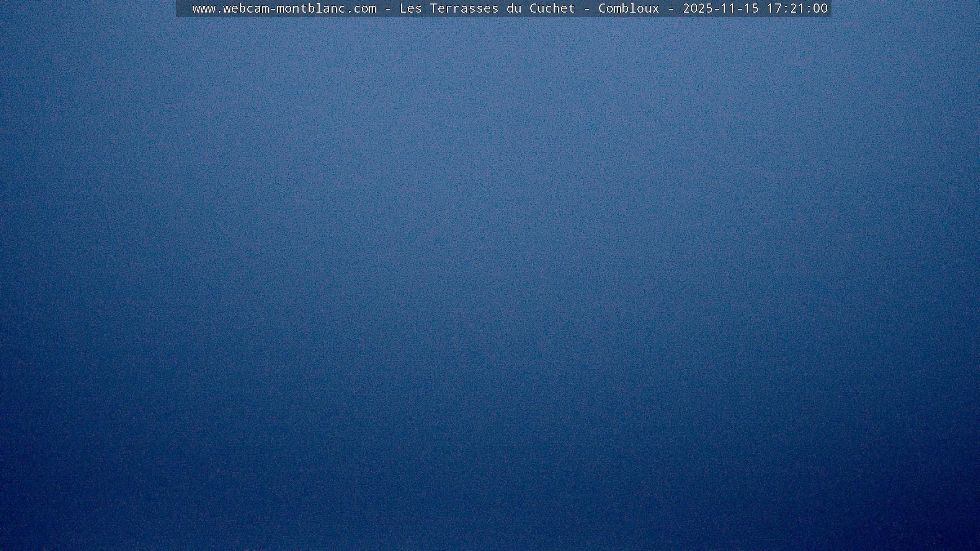The width and height of the screenshot is (980, 551).
Task: Click the "Combloux" location label
Action: [x=629, y=8]
